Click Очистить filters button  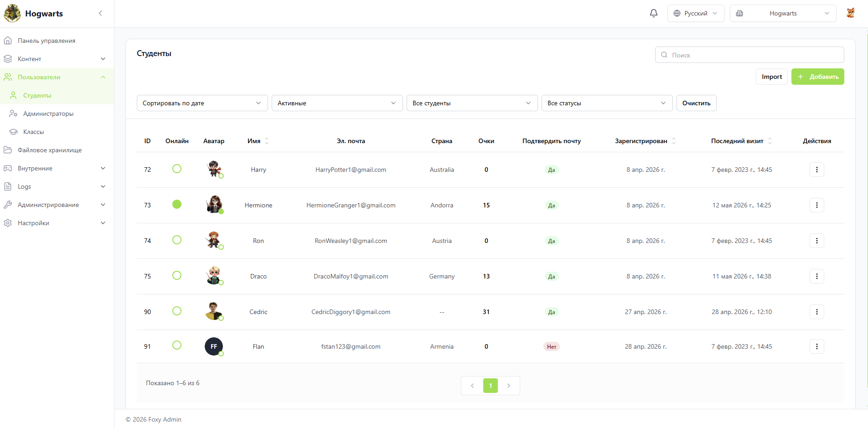[697, 103]
